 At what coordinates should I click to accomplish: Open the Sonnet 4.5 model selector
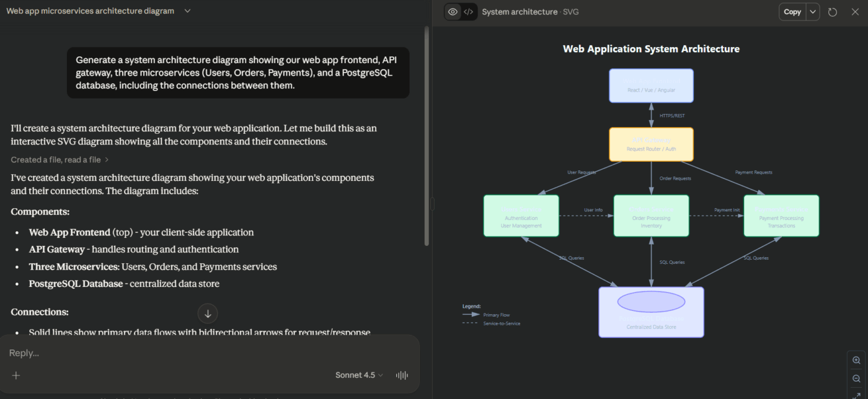pyautogui.click(x=359, y=375)
